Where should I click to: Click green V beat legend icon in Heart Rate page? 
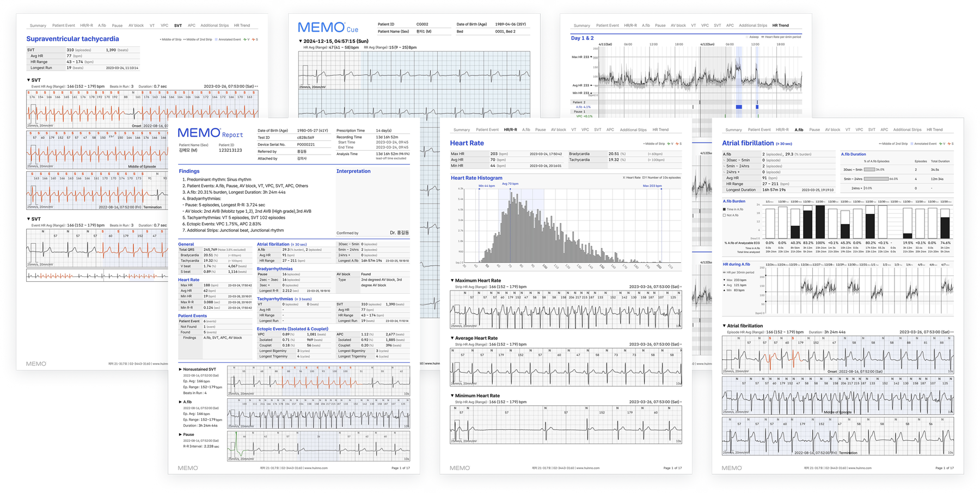(x=669, y=144)
